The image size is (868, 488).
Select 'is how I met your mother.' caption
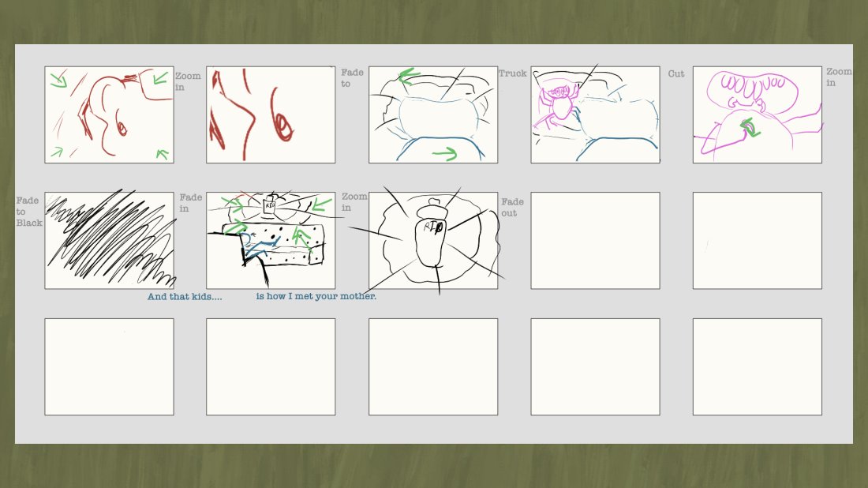pos(316,296)
